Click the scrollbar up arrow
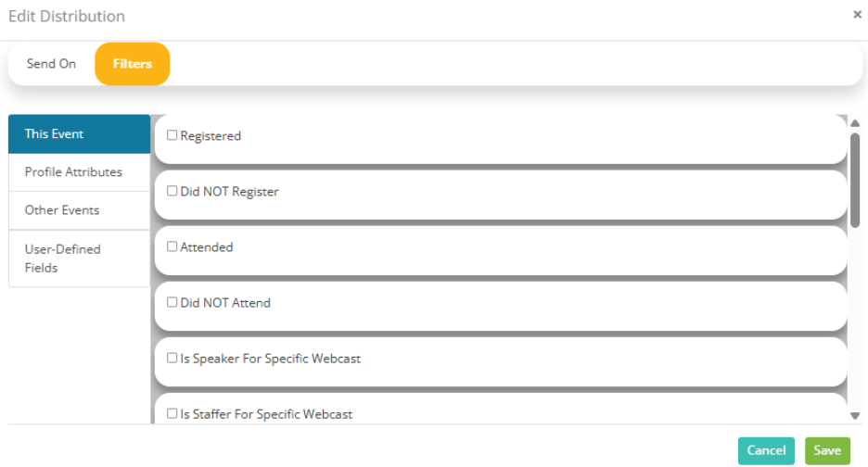The image size is (868, 467). 855,123
